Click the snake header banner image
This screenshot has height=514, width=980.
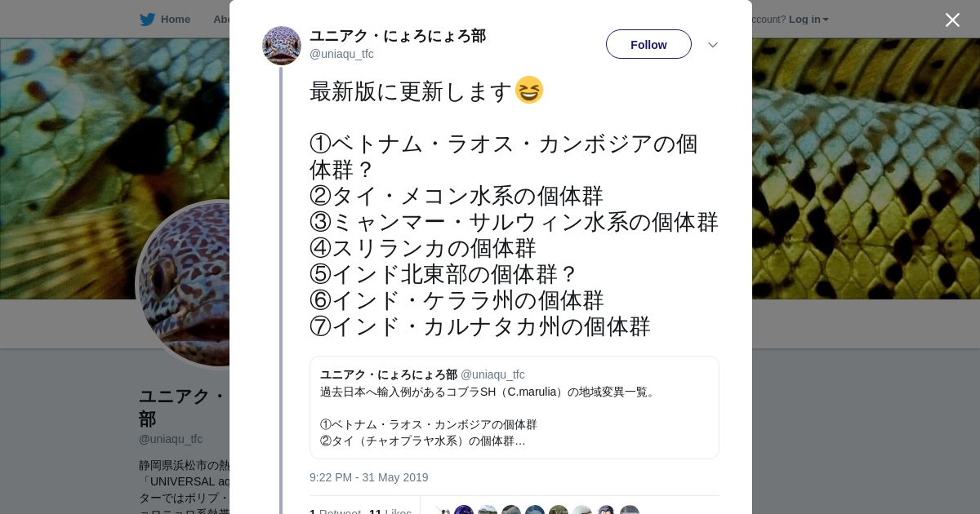[x=866, y=163]
